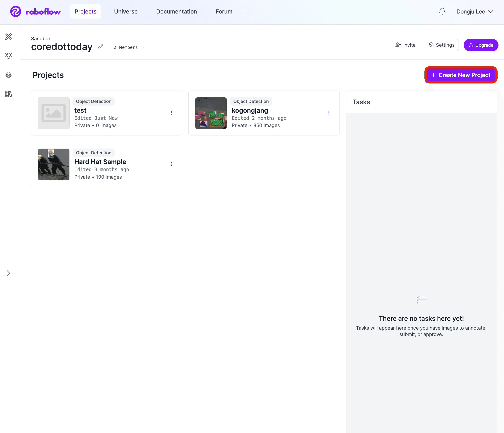
Task: Click the Create New Project button
Action: pos(461,75)
